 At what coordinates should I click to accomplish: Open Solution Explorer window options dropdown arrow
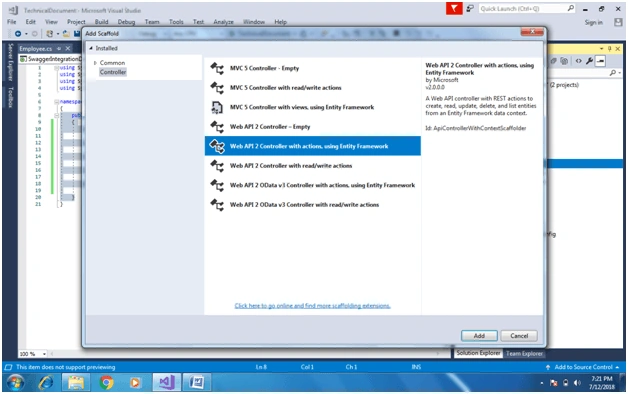(602, 48)
